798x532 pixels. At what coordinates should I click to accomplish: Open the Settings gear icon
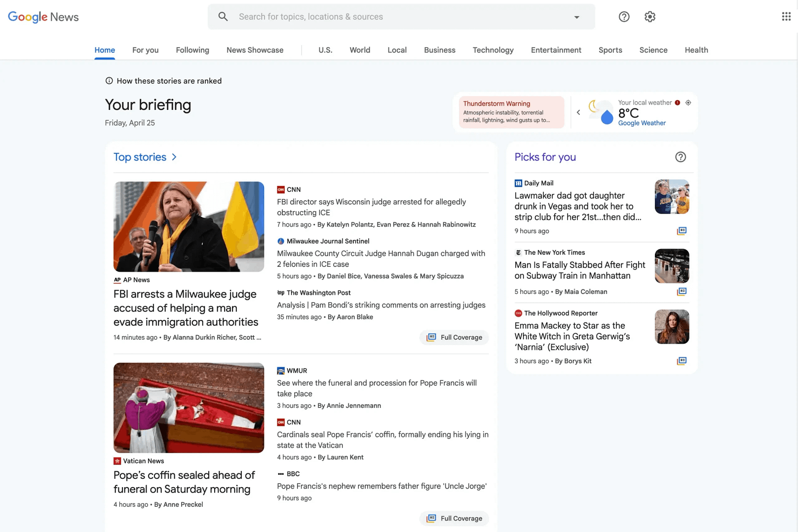(x=650, y=17)
